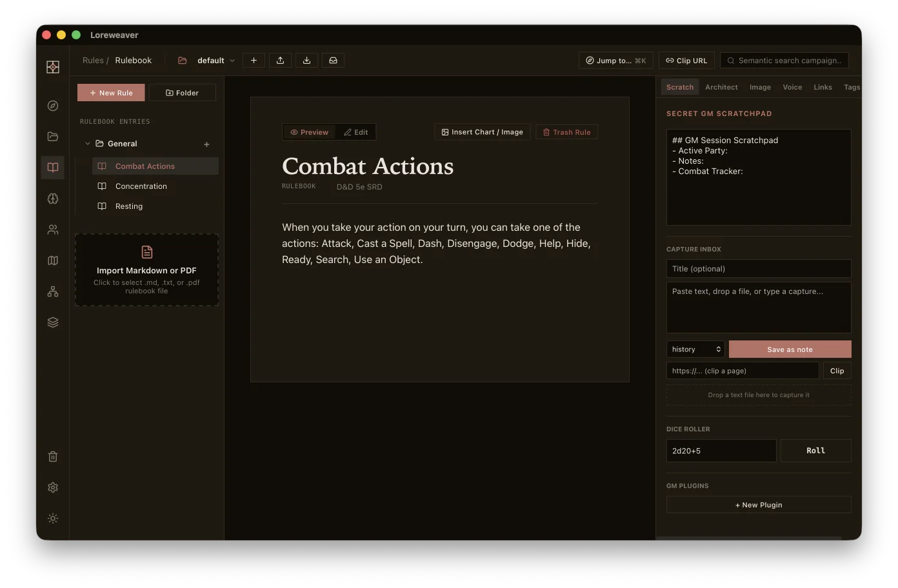Open the history category dropdown
Viewport: 898px width, 588px height.
pyautogui.click(x=695, y=349)
